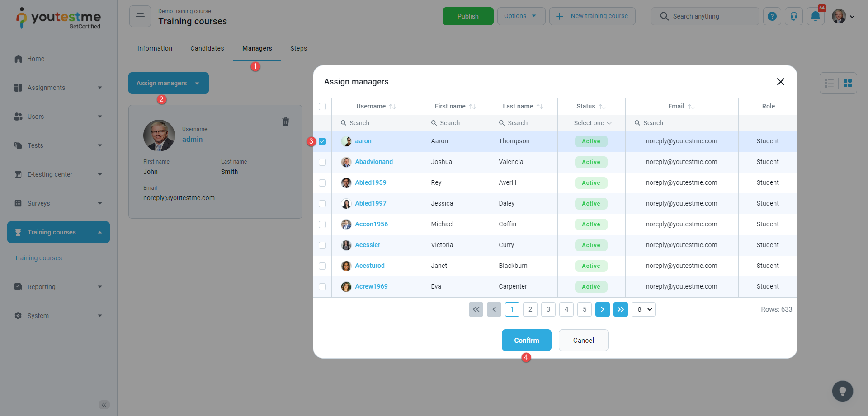868x416 pixels.
Task: Close the Assign managers dialog
Action: click(x=781, y=82)
